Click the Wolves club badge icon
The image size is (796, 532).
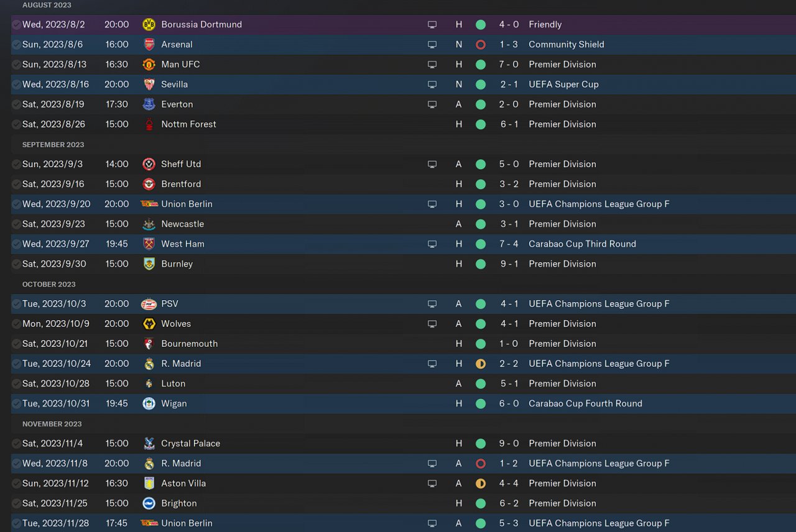tap(149, 324)
